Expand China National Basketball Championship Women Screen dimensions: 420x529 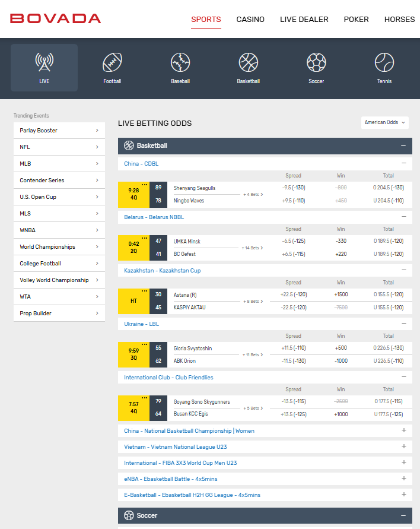tap(403, 430)
